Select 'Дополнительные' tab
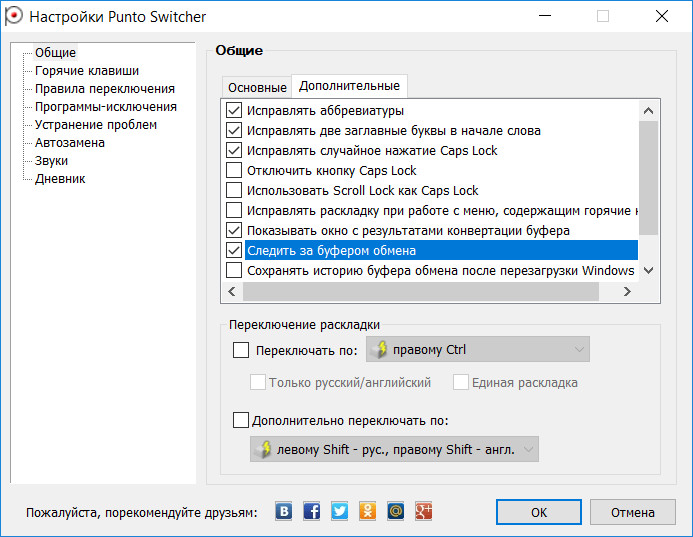The width and height of the screenshot is (693, 537). tap(349, 86)
